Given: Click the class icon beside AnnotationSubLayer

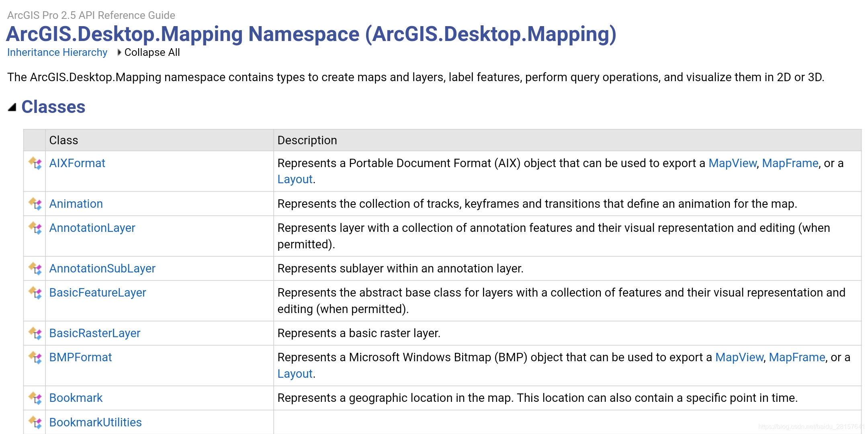Looking at the screenshot, I should 35,269.
